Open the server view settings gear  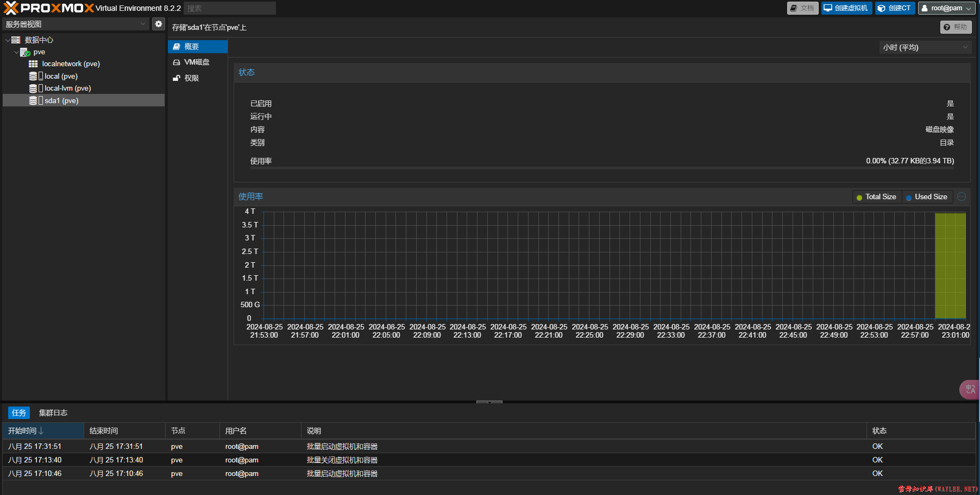[158, 24]
